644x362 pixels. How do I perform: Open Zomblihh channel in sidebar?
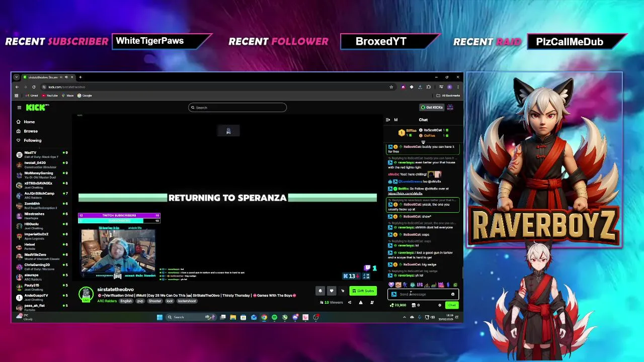pyautogui.click(x=43, y=206)
